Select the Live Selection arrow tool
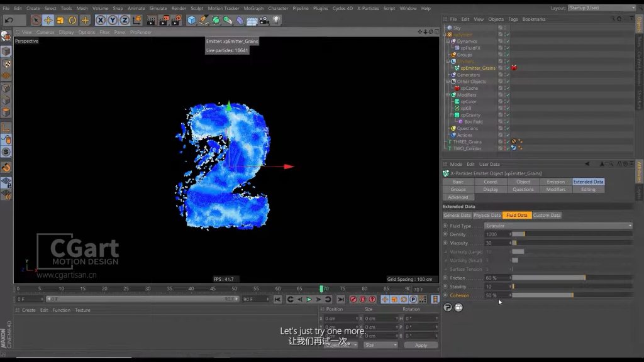The width and height of the screenshot is (644, 362). tap(36, 19)
